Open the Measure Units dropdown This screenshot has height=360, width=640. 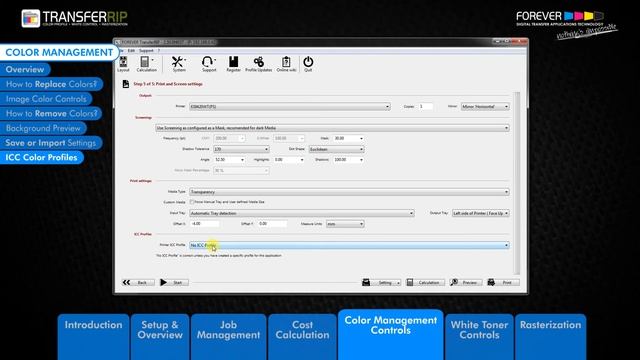coord(345,224)
